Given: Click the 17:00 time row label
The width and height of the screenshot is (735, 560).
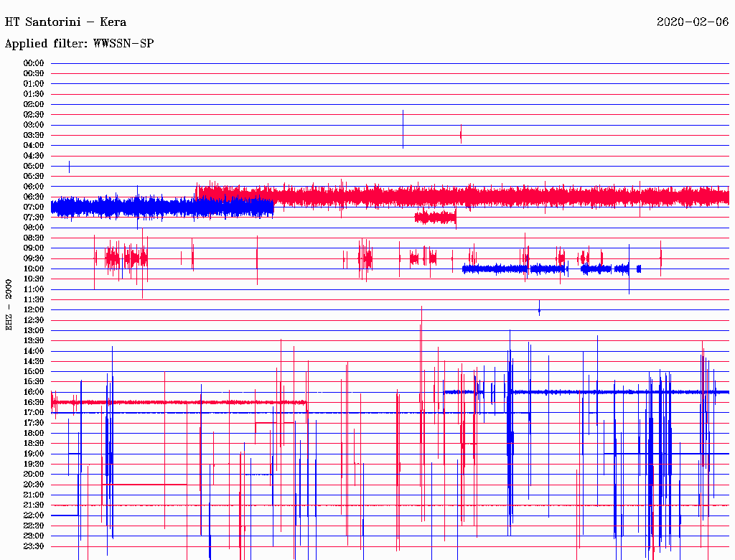Looking at the screenshot, I should pyautogui.click(x=34, y=412).
